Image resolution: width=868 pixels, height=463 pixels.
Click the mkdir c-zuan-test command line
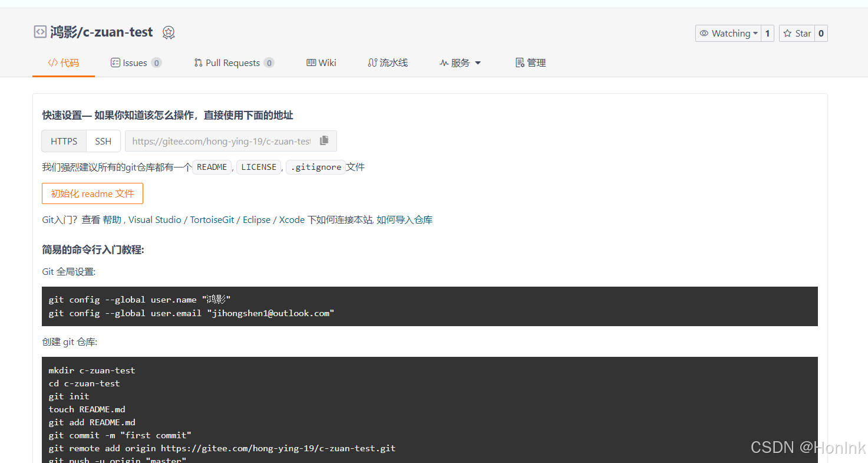point(92,370)
